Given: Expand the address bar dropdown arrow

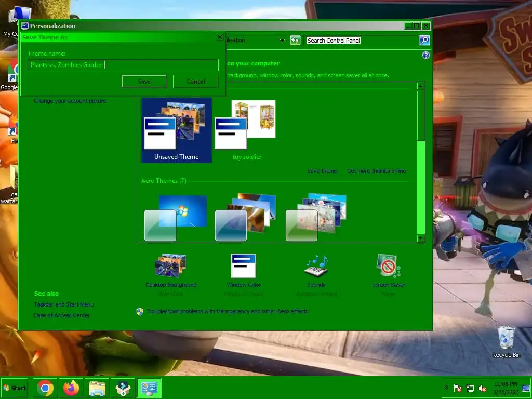Looking at the screenshot, I should 282,41.
